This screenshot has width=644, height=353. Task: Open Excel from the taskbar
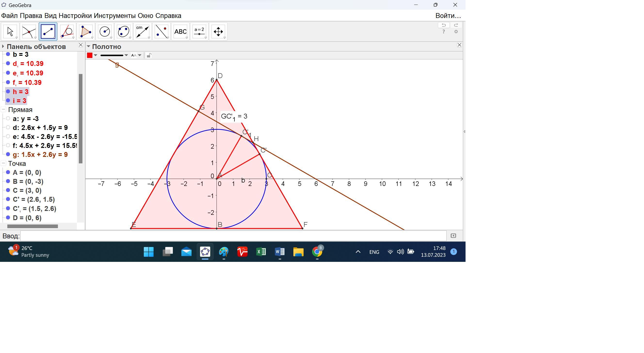coord(261,252)
